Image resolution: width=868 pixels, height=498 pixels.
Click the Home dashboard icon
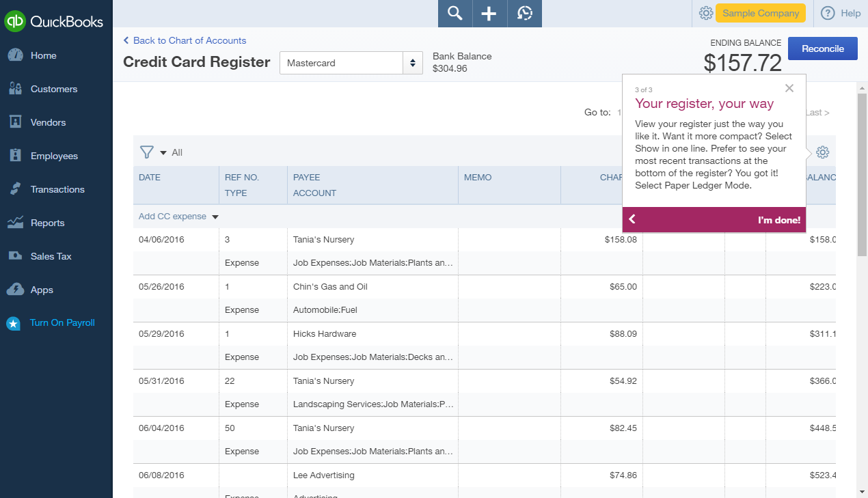[15, 55]
